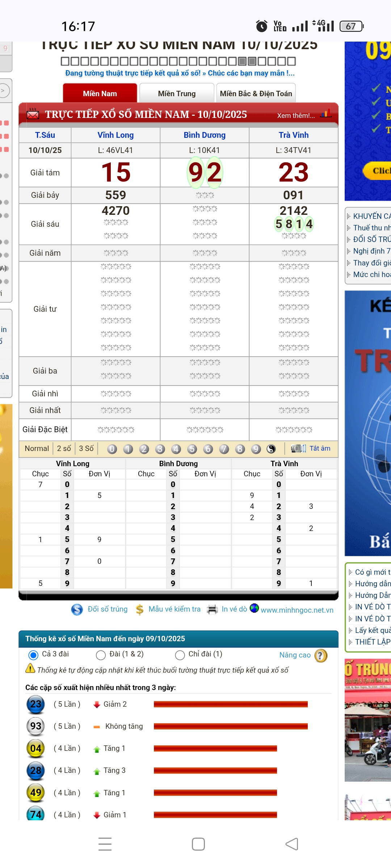Select the Đài (1 & 2) radio option
The height and width of the screenshot is (868, 391).
point(101,655)
